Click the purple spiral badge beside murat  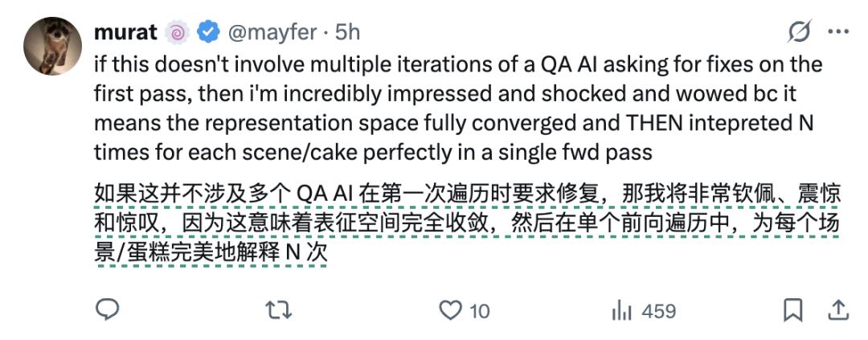click(x=176, y=32)
